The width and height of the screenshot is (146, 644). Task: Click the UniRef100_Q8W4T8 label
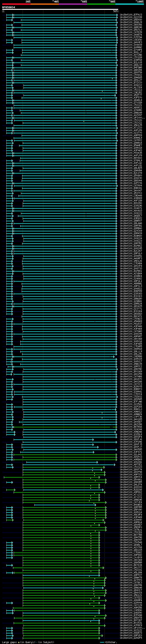point(131,578)
